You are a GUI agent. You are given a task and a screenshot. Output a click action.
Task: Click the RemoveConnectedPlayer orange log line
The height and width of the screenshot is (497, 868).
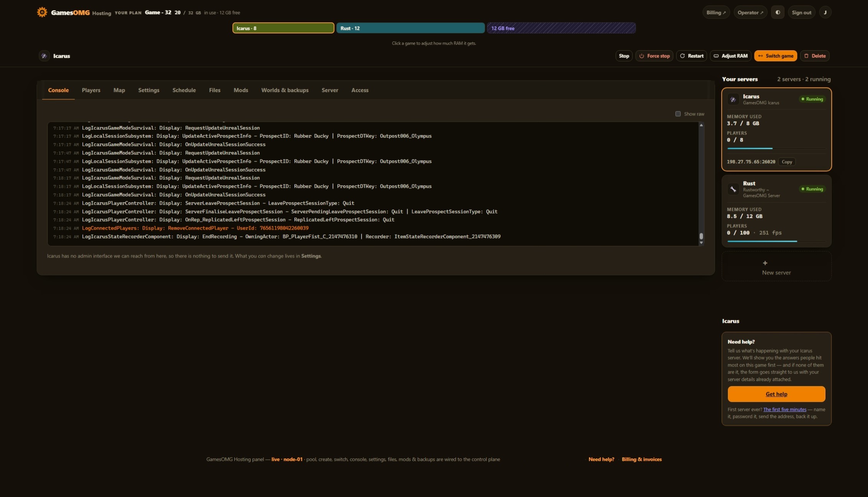coord(195,228)
